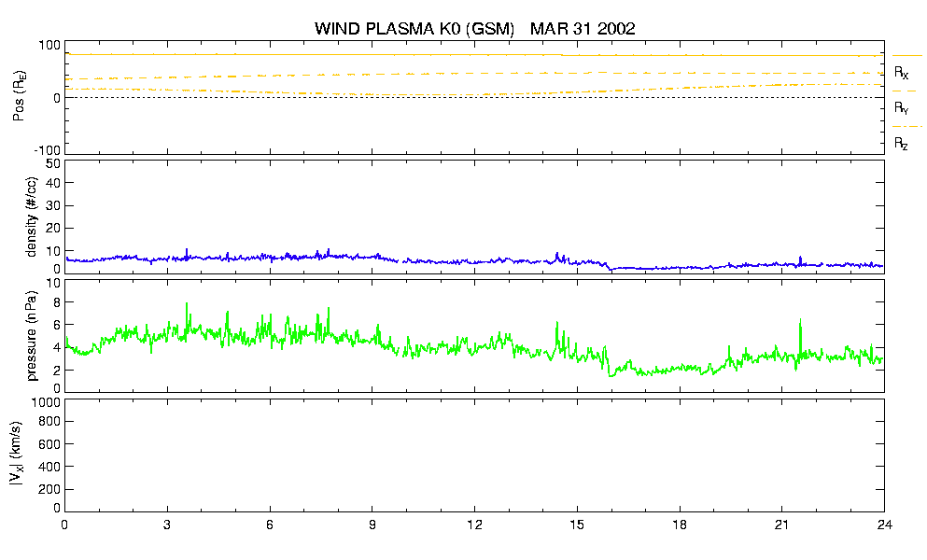Click the 4 tick on pressure axis
This screenshot has width=927, height=560.
(57, 347)
